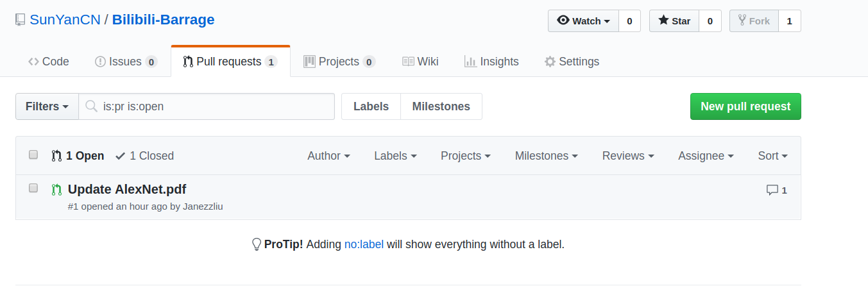The width and height of the screenshot is (868, 286).
Task: Show the 1 Open pull requests
Action: pos(78,155)
